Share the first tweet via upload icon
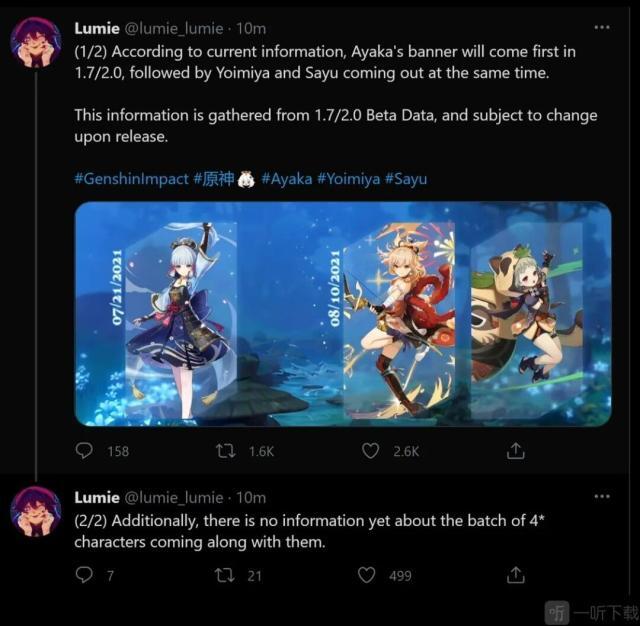 pos(516,451)
